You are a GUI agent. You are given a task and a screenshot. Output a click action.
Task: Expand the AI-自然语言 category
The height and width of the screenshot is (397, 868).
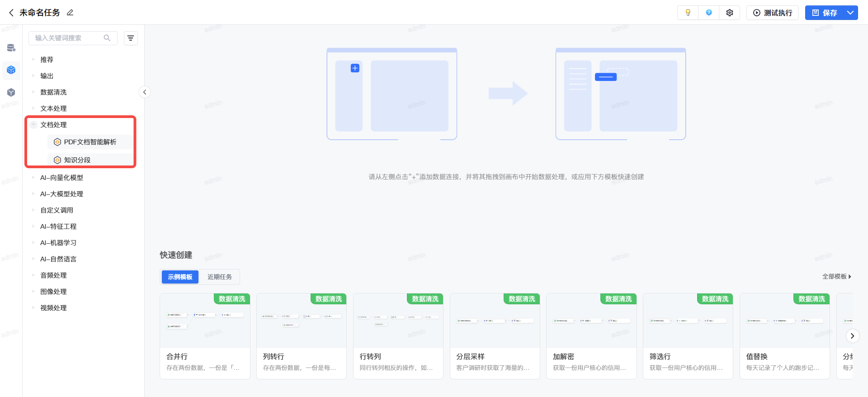point(33,259)
